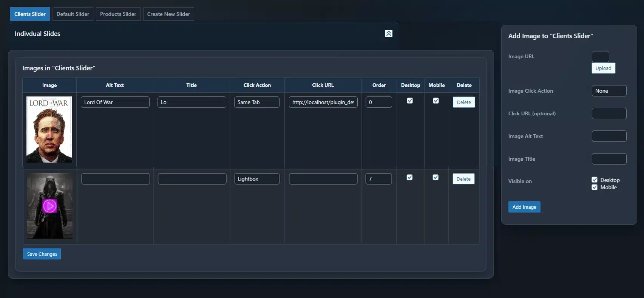Screen dimensions: 644x298
Task: Click the play icon on second slide
Action: tap(50, 206)
